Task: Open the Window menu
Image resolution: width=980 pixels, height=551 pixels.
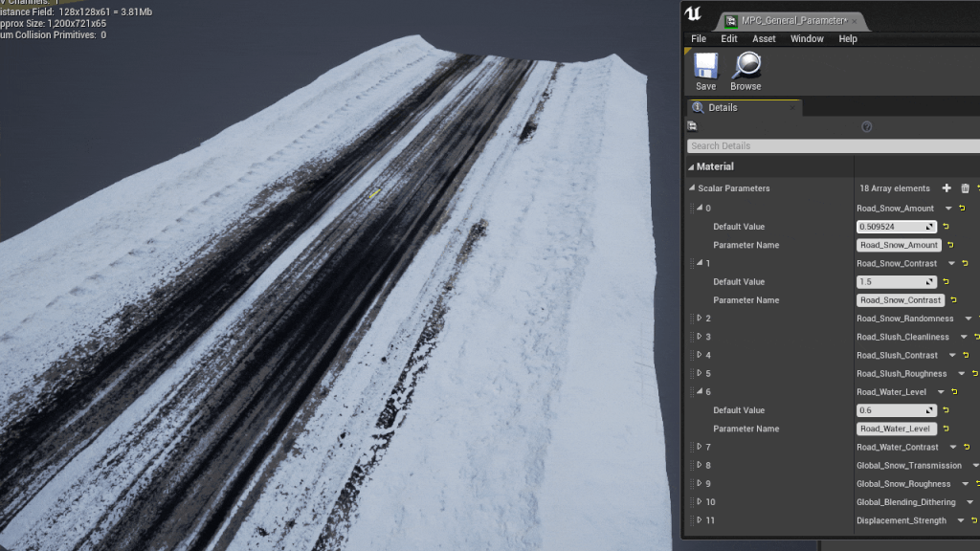Action: click(807, 38)
